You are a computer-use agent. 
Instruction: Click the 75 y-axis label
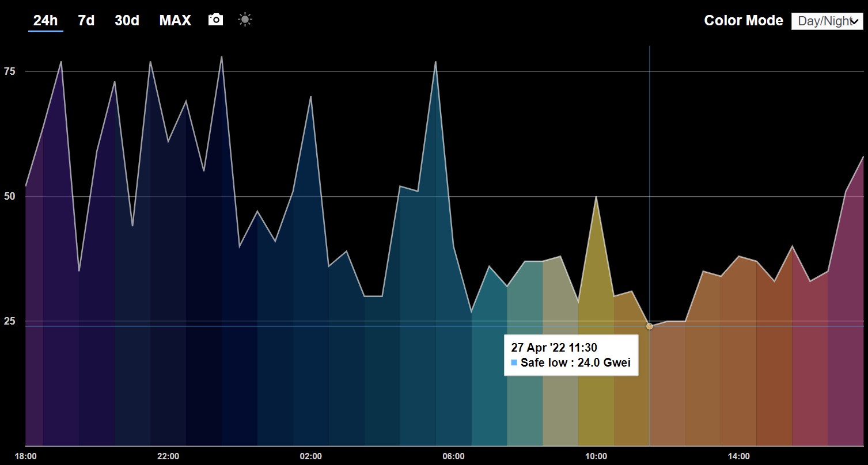coord(10,71)
